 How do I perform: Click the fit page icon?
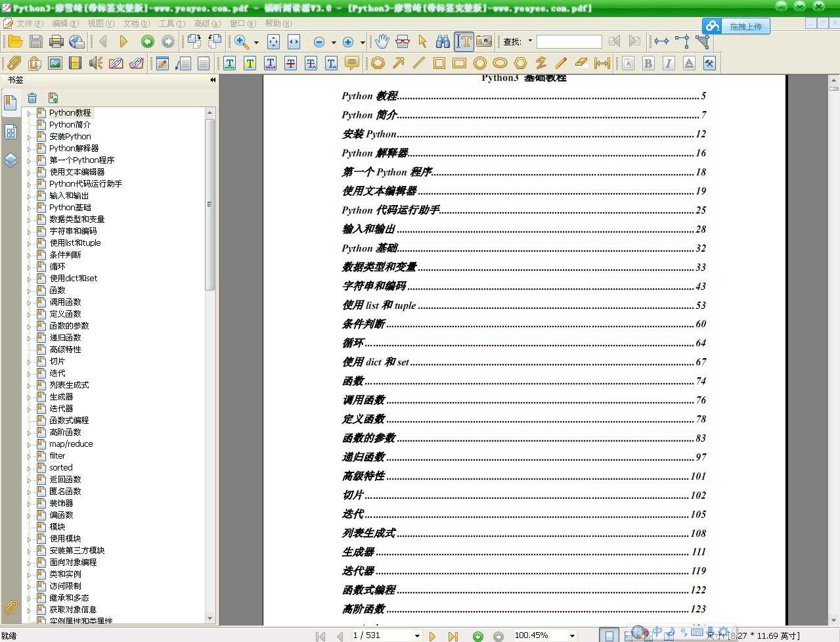tap(274, 42)
